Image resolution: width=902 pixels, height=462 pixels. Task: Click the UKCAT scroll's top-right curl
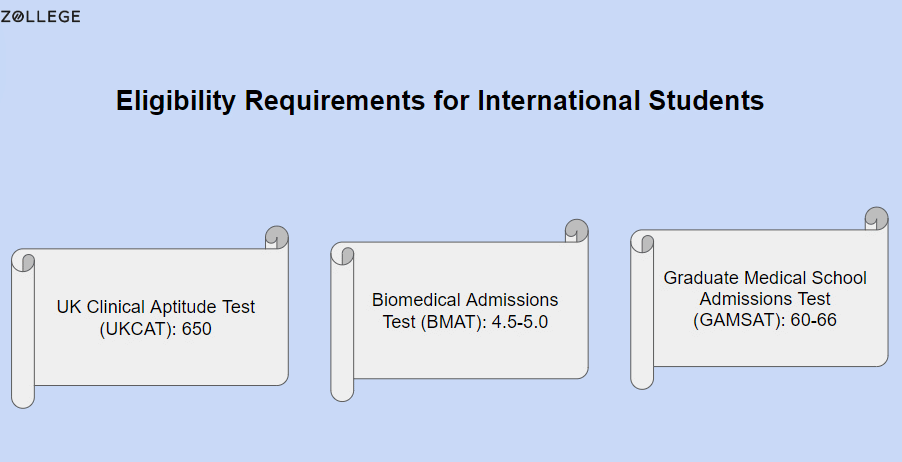click(x=277, y=238)
